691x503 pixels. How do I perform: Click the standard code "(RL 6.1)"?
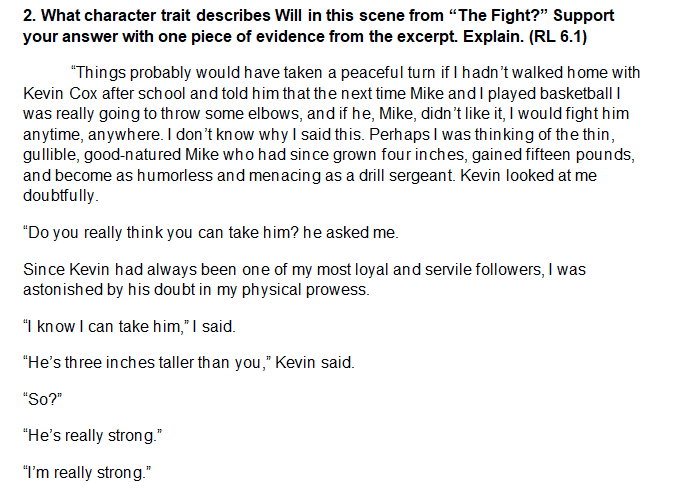point(557,37)
